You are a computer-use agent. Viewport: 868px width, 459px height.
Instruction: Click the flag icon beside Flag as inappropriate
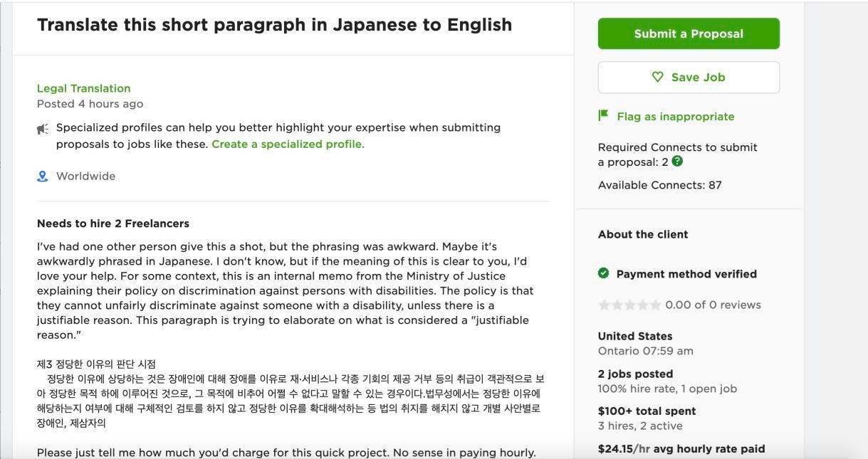tap(602, 115)
